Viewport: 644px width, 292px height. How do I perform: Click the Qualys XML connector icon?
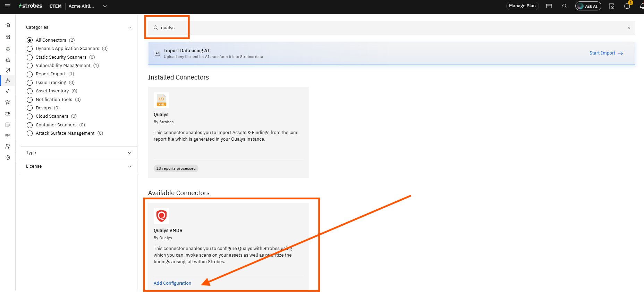pos(161,100)
